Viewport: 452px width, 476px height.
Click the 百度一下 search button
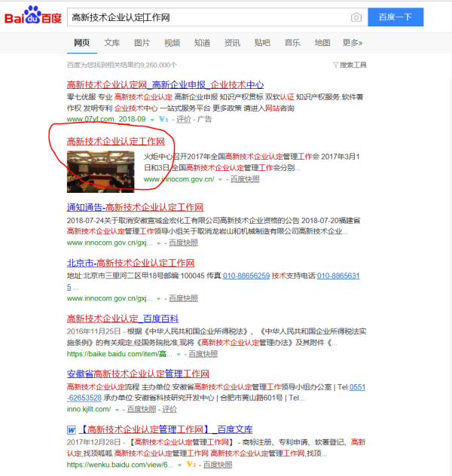(x=395, y=17)
